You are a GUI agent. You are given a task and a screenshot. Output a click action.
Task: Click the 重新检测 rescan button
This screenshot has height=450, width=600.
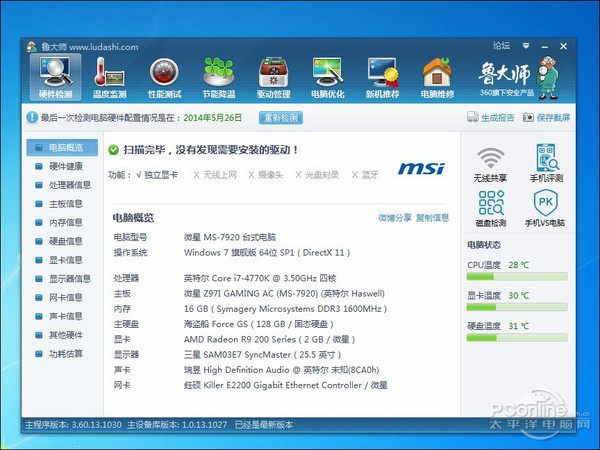tap(281, 117)
